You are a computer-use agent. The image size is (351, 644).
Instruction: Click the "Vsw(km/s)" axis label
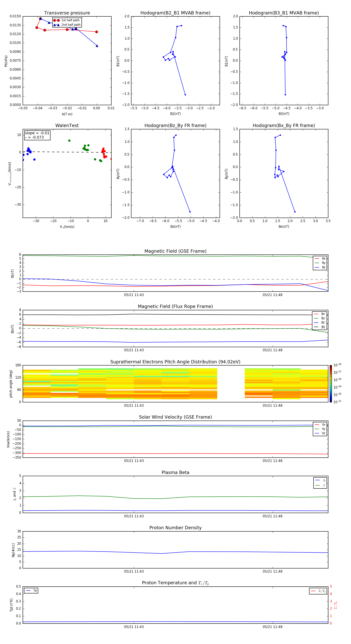pos(8,439)
